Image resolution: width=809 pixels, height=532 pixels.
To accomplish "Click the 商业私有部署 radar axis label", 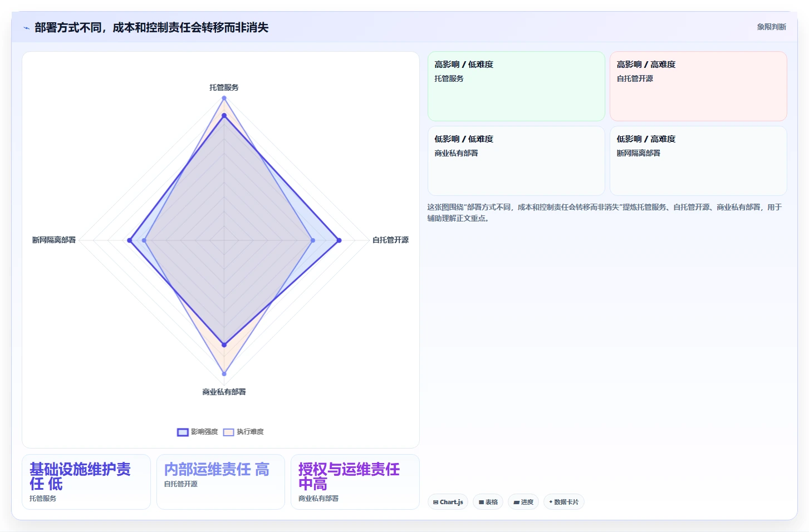I will [224, 392].
